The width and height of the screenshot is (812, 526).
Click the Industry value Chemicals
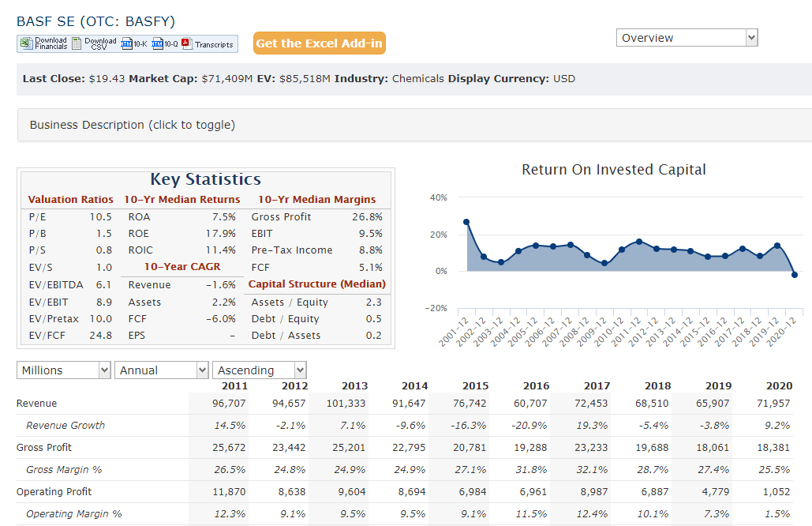pos(418,79)
